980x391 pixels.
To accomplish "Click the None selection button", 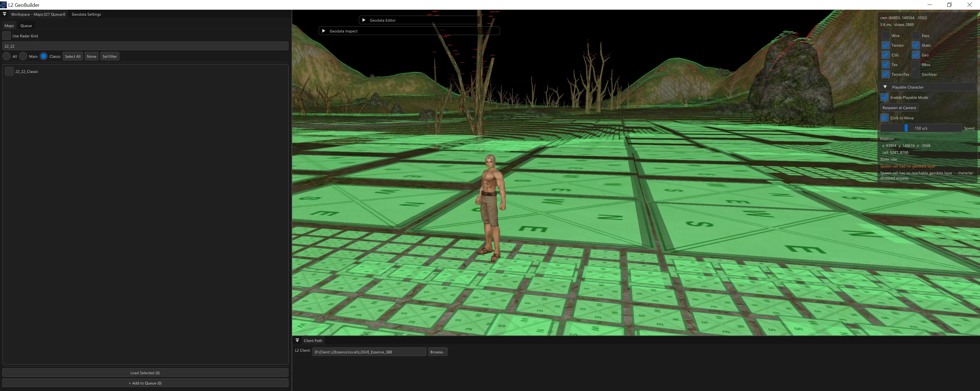I will (x=91, y=56).
